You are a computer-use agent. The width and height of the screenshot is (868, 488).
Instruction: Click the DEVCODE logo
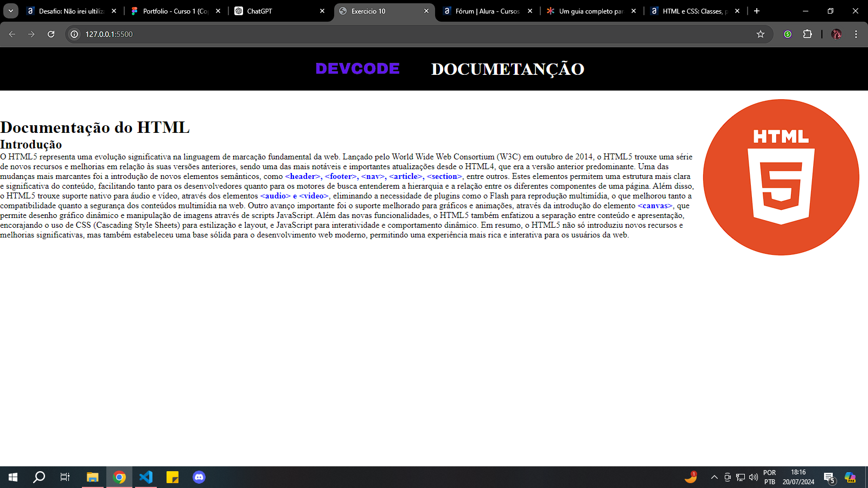click(358, 69)
